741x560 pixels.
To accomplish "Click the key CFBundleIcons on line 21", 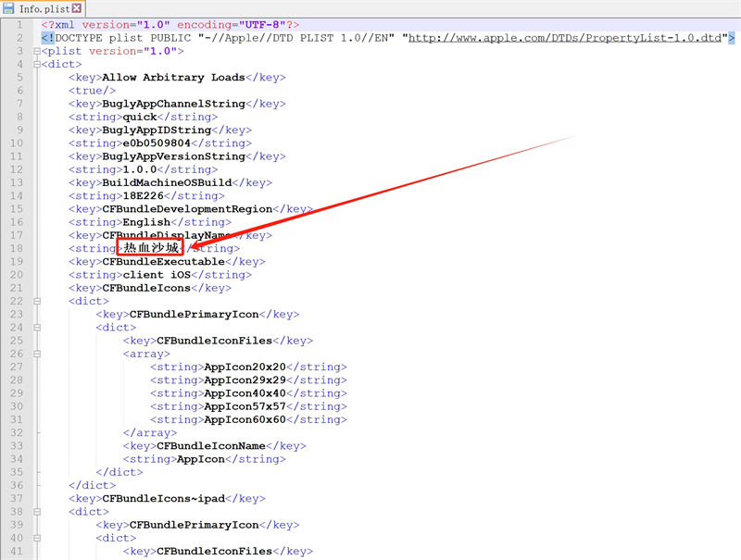I will tap(146, 288).
